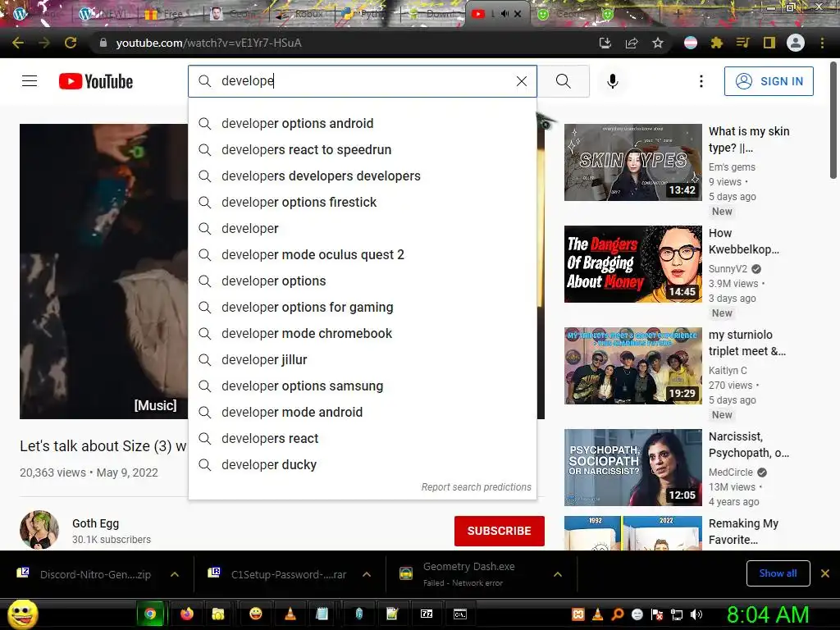Image resolution: width=840 pixels, height=630 pixels.
Task: Open the 'Skin Types' video thumbnail
Action: (632, 162)
